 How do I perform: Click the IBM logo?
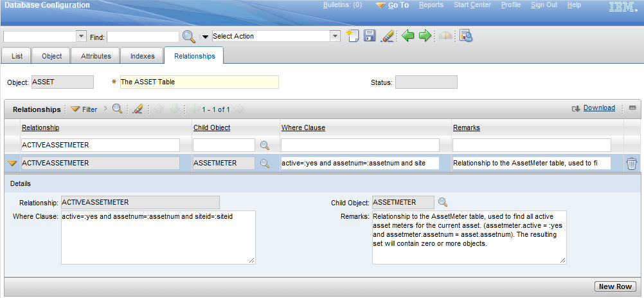(x=623, y=6)
